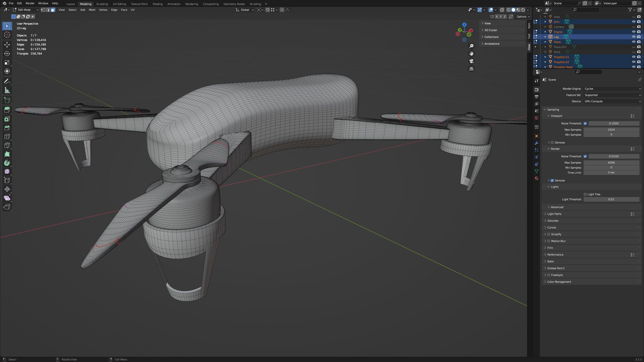Click the viewport zoom magnifier icon
Image resolution: width=644 pixels, height=362 pixels.
471,46
